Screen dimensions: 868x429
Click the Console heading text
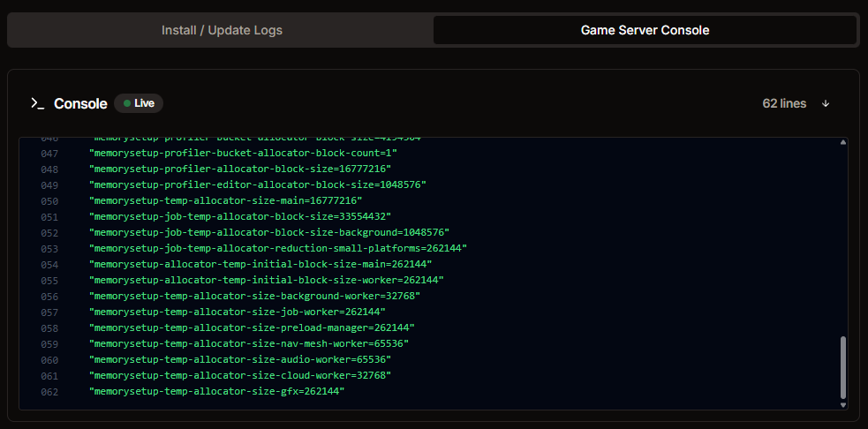click(80, 103)
